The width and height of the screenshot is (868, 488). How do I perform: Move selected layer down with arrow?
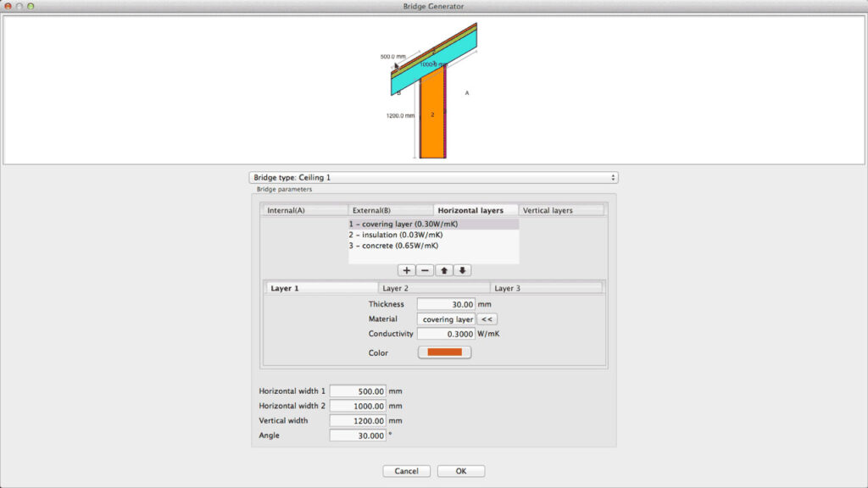[x=462, y=270]
